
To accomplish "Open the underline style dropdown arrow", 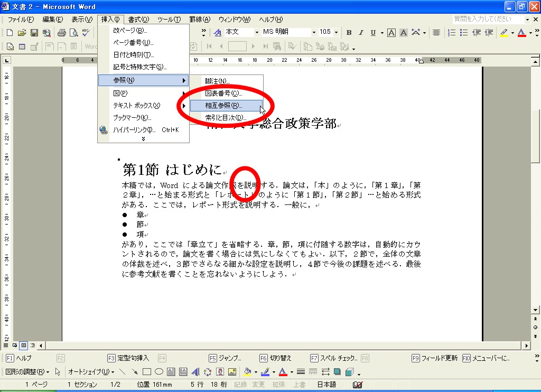I will coord(382,33).
